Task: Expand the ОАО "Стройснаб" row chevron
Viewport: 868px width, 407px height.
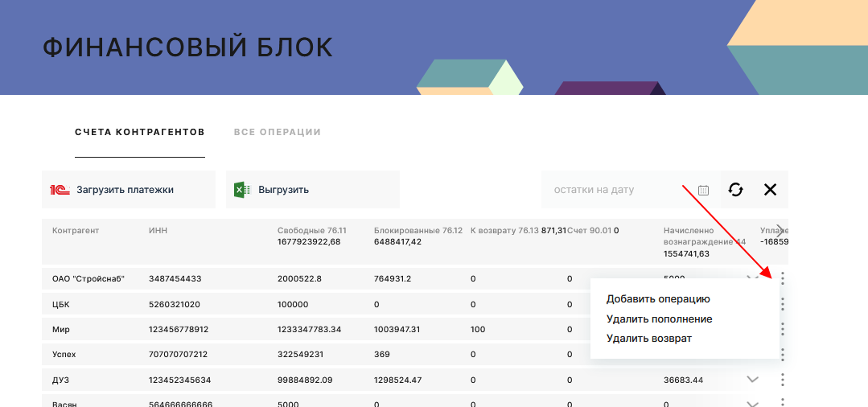Action: point(753,277)
